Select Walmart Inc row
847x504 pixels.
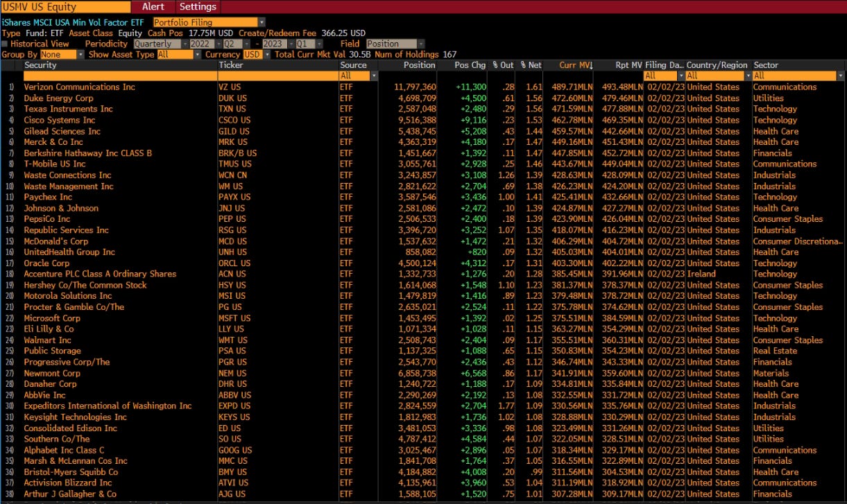[x=423, y=340]
